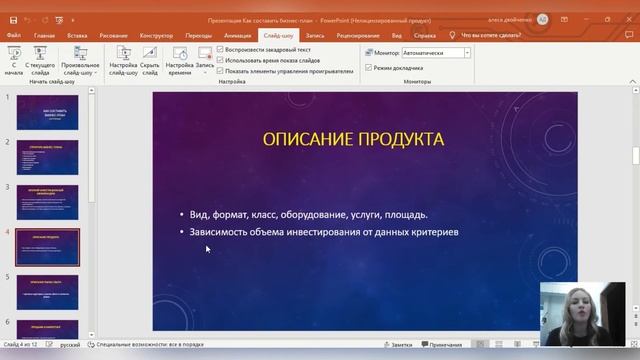Switch to Reading view icon
Screen dimensions: 640x360
click(517, 344)
